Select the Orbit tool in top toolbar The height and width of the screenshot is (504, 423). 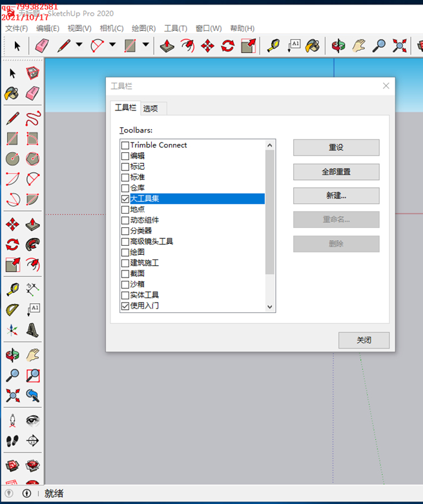[338, 46]
